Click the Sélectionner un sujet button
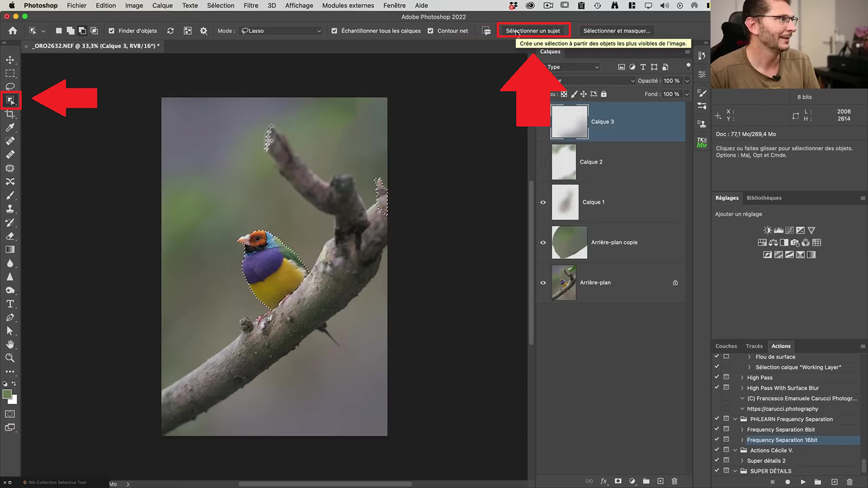This screenshot has width=868, height=488. click(x=533, y=30)
